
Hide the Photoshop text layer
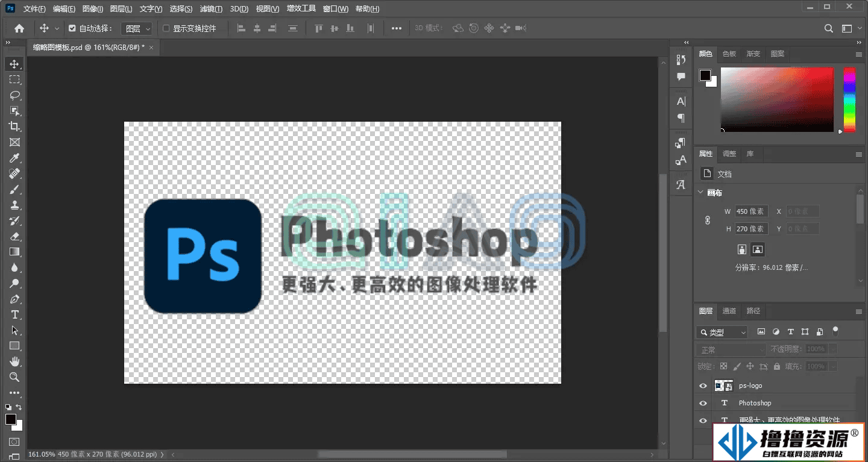coord(703,403)
